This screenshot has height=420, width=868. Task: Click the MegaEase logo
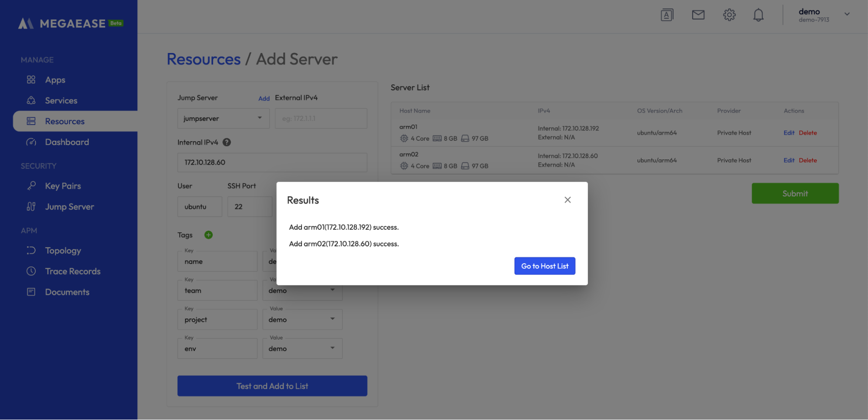pyautogui.click(x=70, y=23)
